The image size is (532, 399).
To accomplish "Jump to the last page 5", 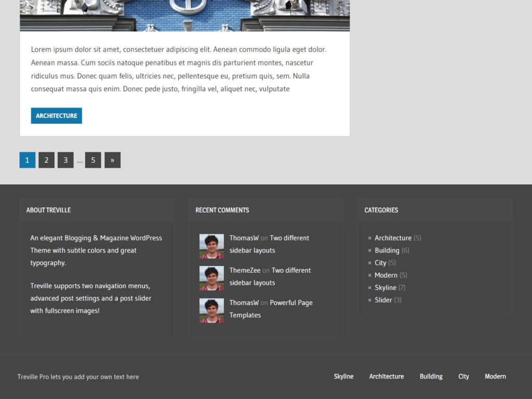I will tap(93, 160).
